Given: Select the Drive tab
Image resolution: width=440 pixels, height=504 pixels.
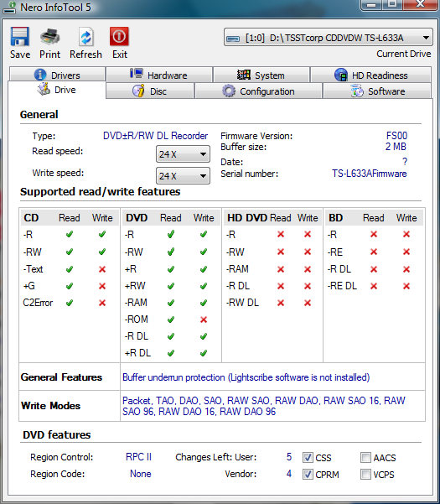Looking at the screenshot, I should point(57,90).
